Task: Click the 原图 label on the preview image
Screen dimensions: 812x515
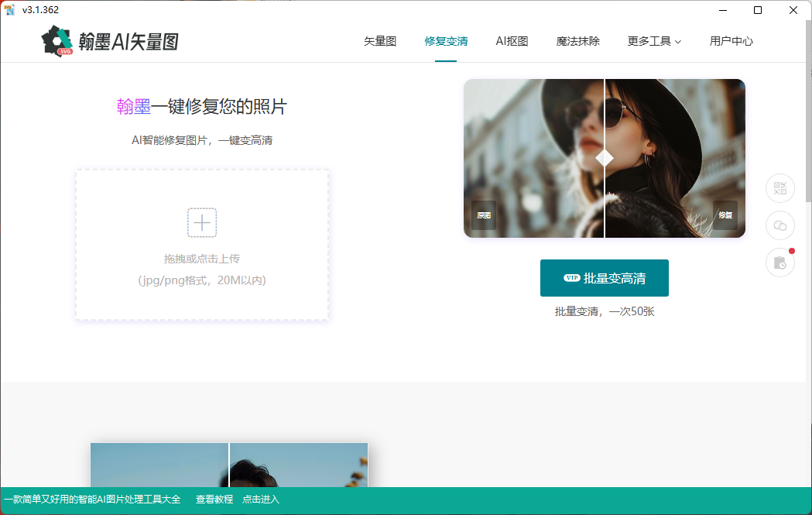Action: 484,215
